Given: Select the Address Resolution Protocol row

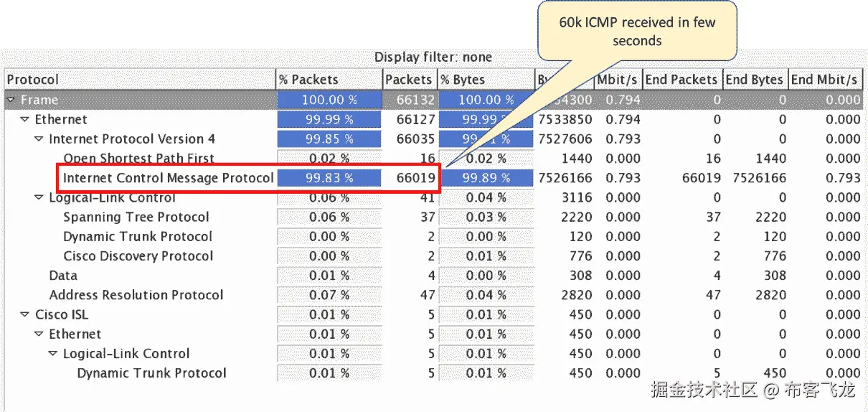Looking at the screenshot, I should click(433, 295).
